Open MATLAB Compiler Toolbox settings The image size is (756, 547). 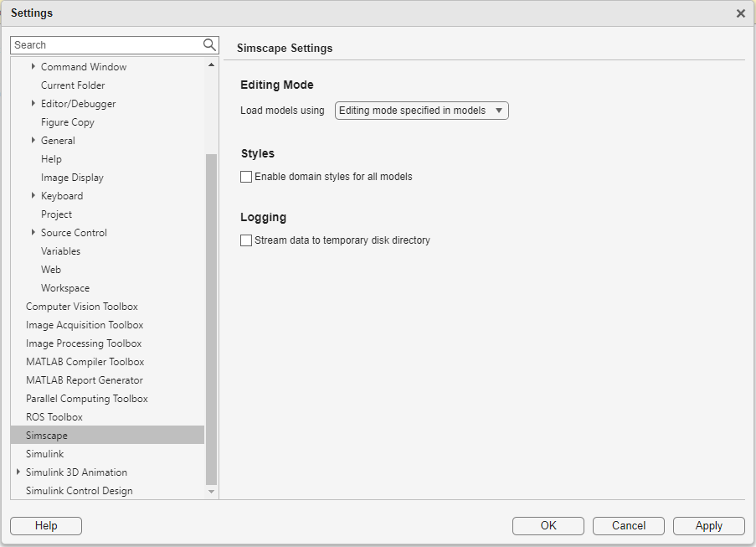tap(85, 362)
